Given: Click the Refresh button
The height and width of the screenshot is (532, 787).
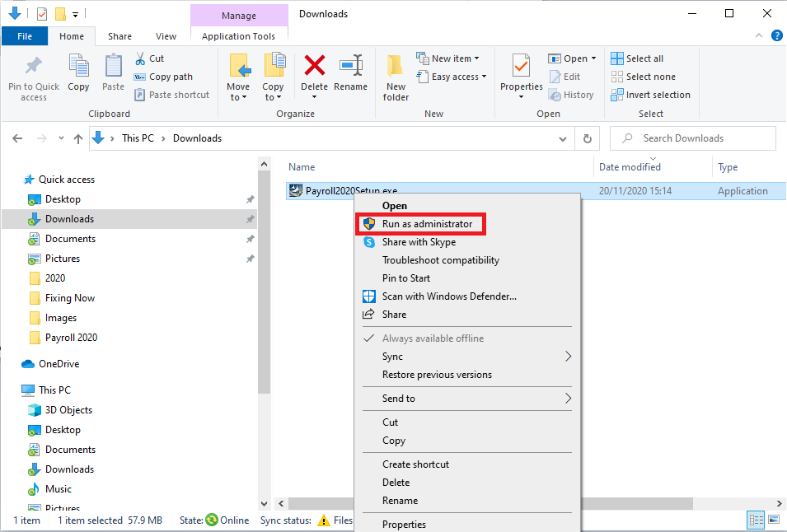Looking at the screenshot, I should pyautogui.click(x=588, y=139).
